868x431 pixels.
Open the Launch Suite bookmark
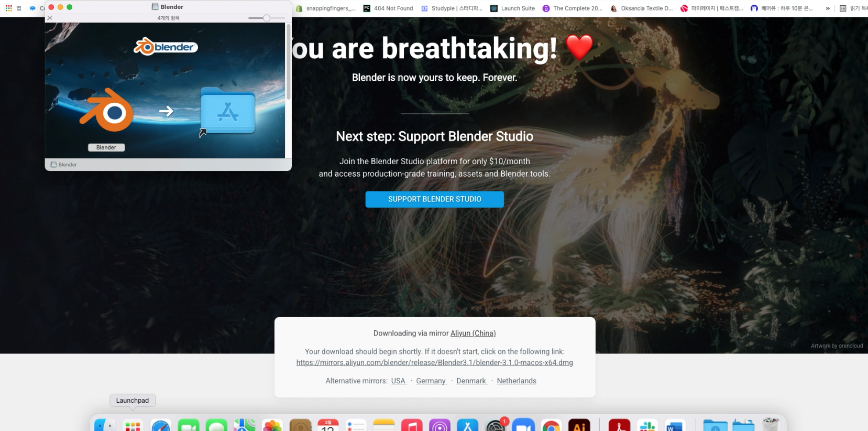click(x=512, y=8)
